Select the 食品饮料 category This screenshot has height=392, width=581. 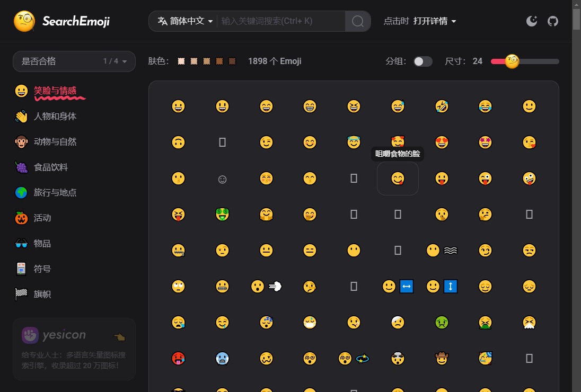point(41,167)
